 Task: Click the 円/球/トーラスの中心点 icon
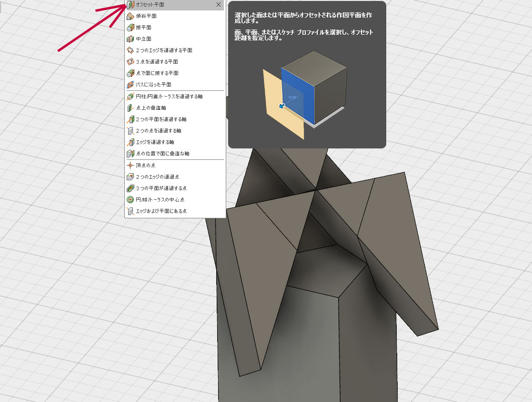pyautogui.click(x=130, y=200)
